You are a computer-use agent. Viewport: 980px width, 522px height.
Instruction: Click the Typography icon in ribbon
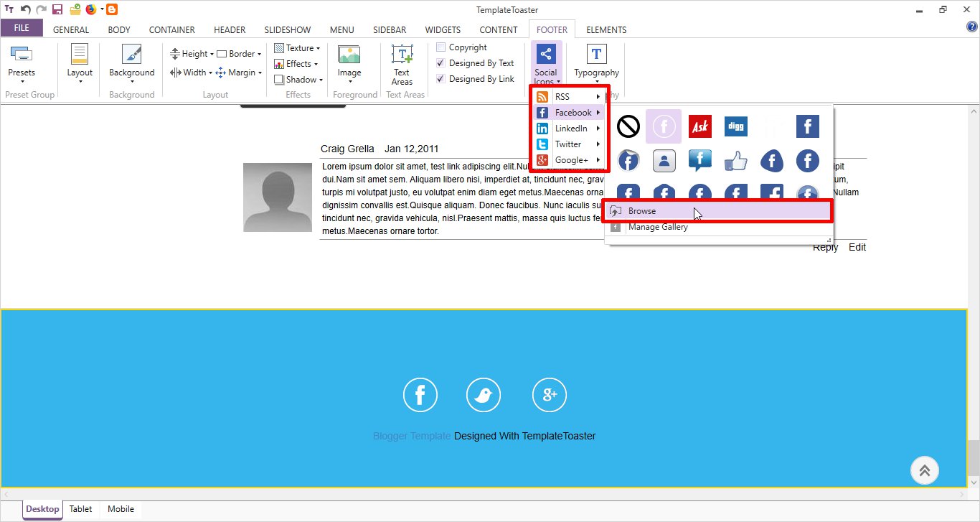pos(596,55)
